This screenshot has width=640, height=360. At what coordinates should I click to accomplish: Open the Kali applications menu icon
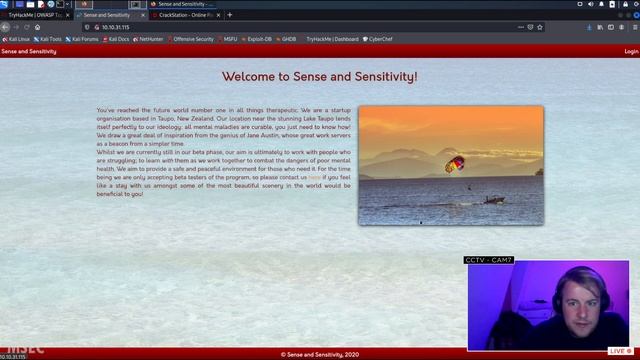(x=4, y=4)
